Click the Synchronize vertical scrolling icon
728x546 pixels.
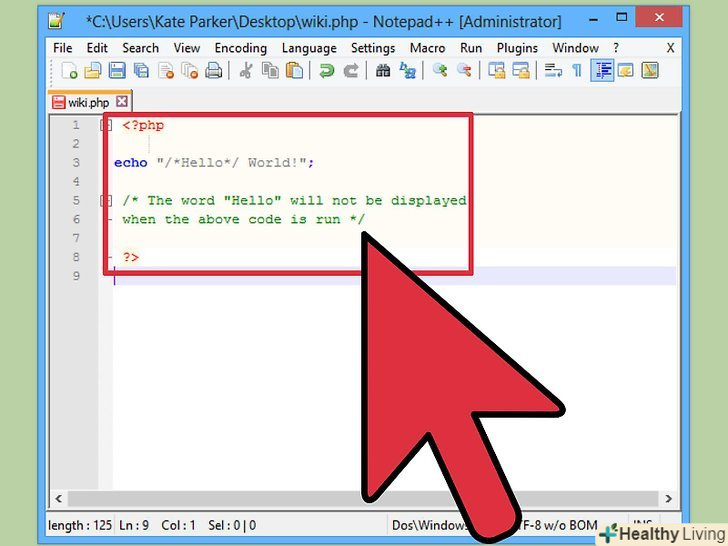(x=496, y=71)
